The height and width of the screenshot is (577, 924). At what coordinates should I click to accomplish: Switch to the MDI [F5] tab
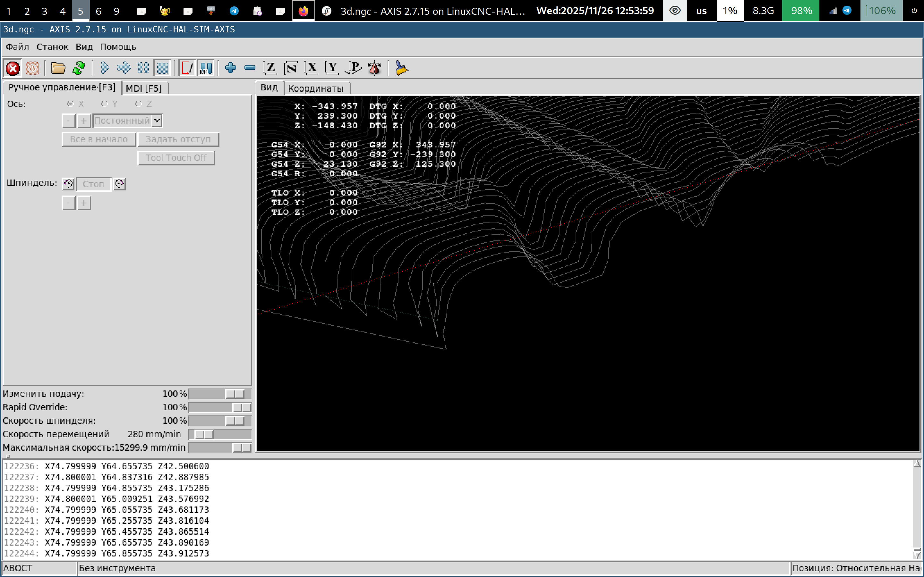[143, 88]
